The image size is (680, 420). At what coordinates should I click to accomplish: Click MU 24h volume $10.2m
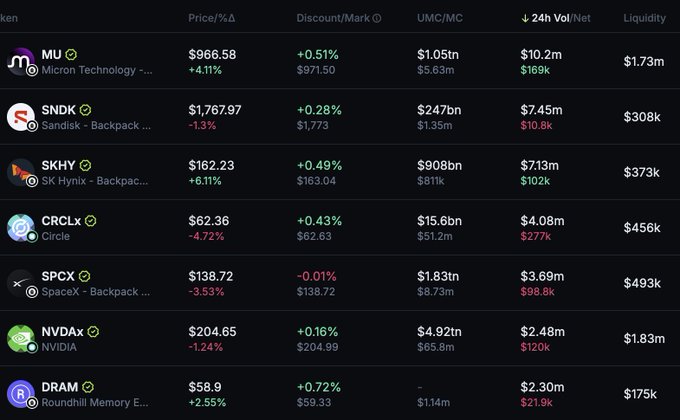(x=541, y=55)
